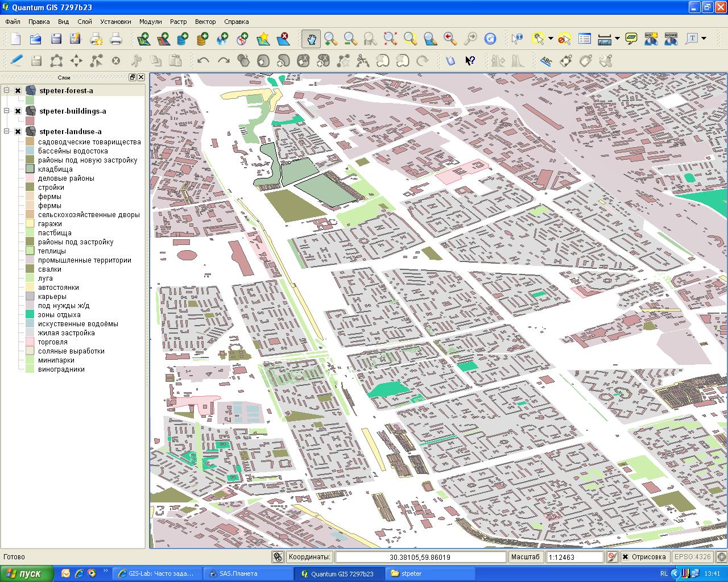Zoom to the last extent

click(x=450, y=39)
